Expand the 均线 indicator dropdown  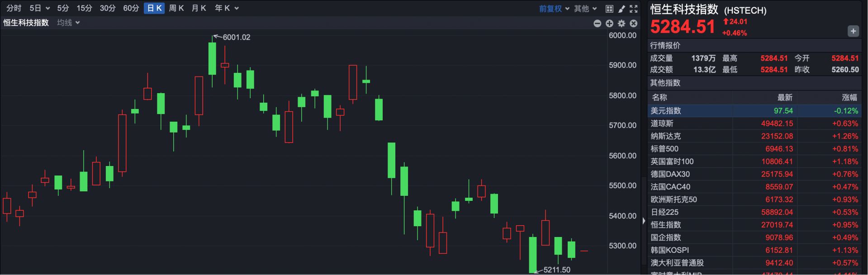[x=68, y=23]
